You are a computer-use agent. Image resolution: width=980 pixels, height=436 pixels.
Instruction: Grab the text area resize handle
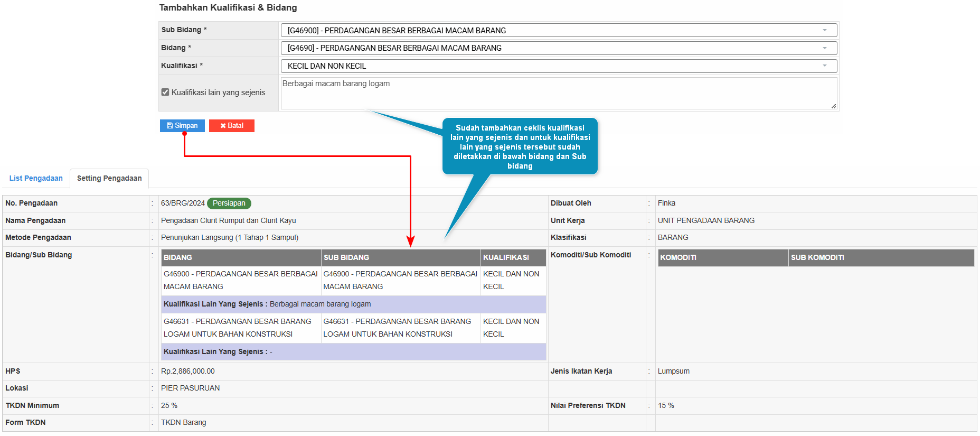833,106
